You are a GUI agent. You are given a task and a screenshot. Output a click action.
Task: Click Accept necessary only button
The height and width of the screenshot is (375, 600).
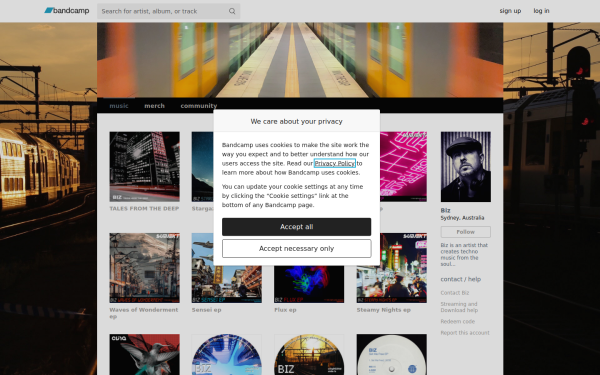coord(296,248)
